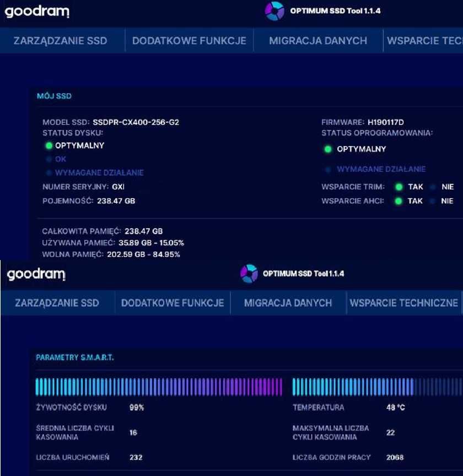Viewport: 463px width, 476px height.
Task: Click the Żywotność Dysku value 99%
Action: 137,407
